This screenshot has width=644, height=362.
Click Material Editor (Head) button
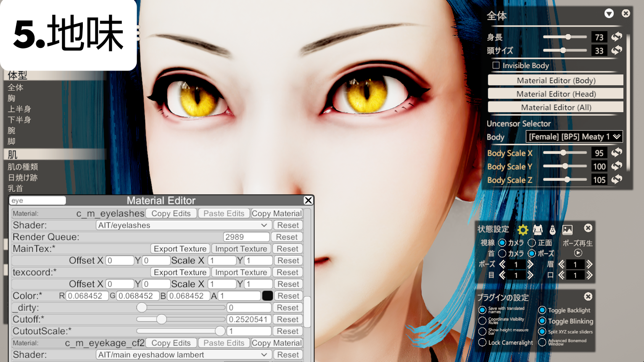pyautogui.click(x=556, y=94)
